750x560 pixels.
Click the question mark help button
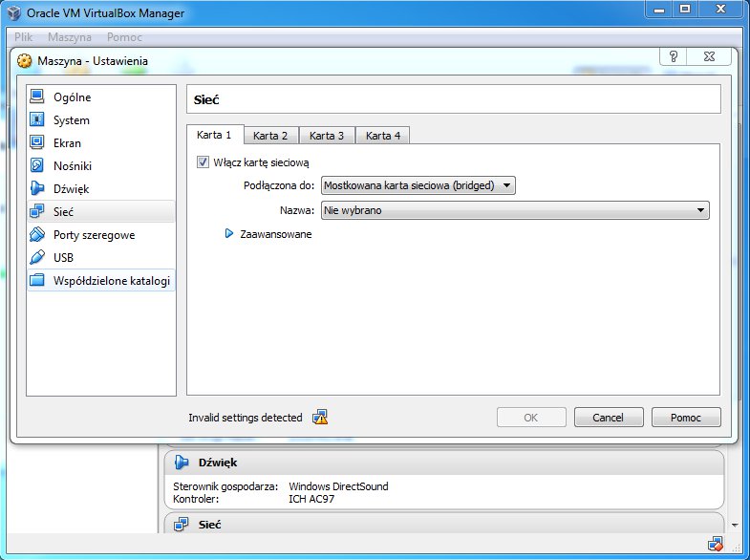[674, 56]
